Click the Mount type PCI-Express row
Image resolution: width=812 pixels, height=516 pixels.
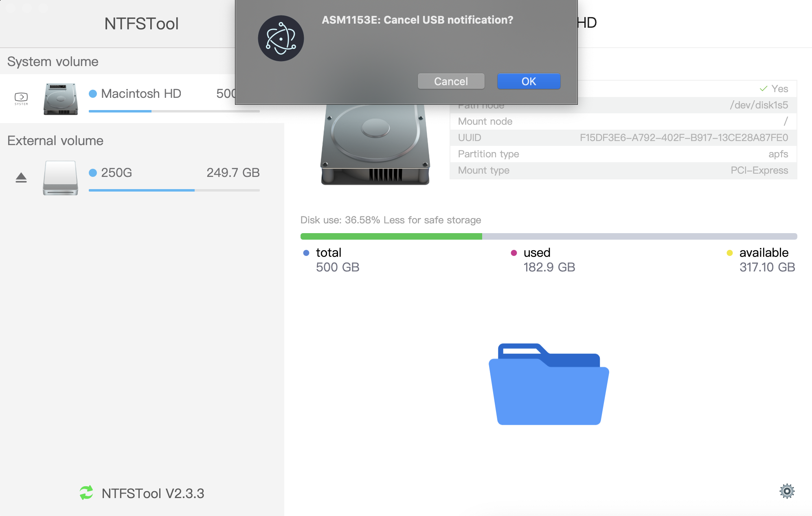pos(623,170)
